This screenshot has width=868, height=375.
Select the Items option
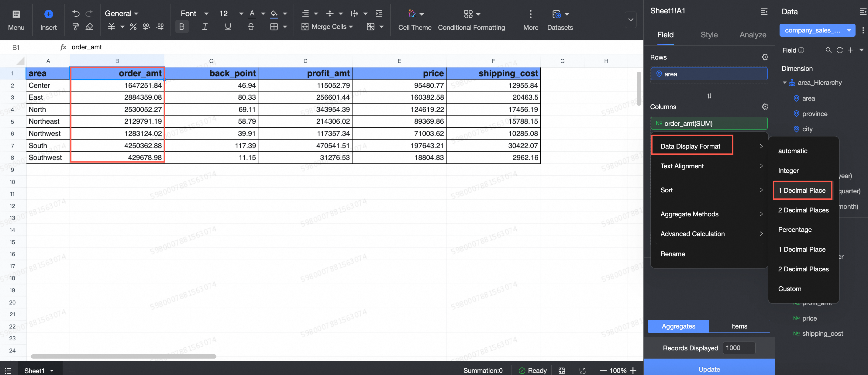tap(739, 326)
